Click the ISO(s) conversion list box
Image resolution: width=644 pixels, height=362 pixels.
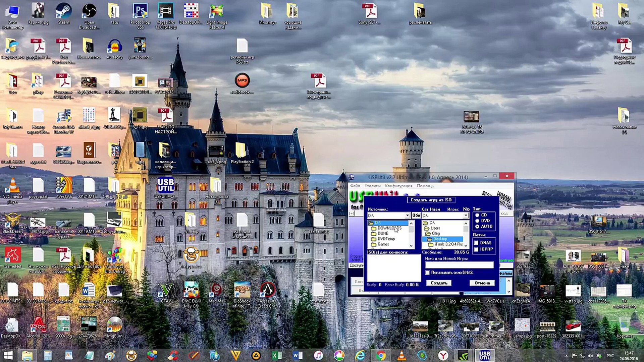click(394, 267)
